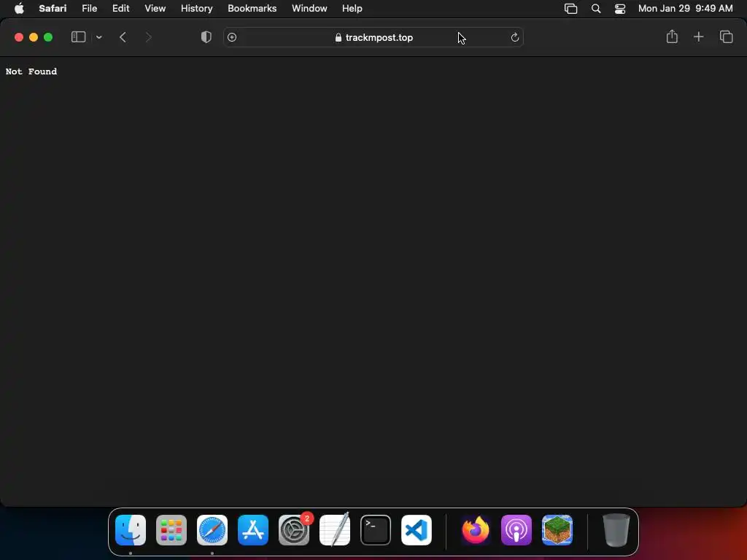Open Launchpad from the Dock
Screen dimensions: 747x560
point(171,530)
